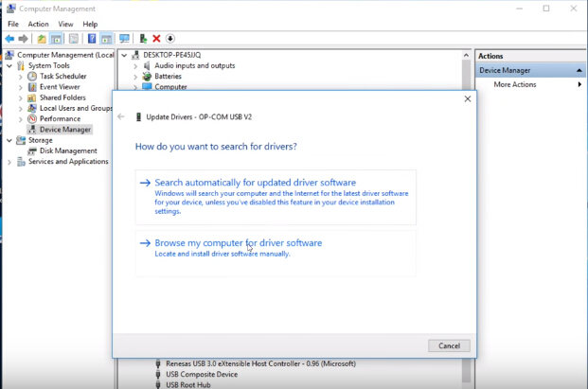Choose Search automatically for updated driver software

click(276, 197)
